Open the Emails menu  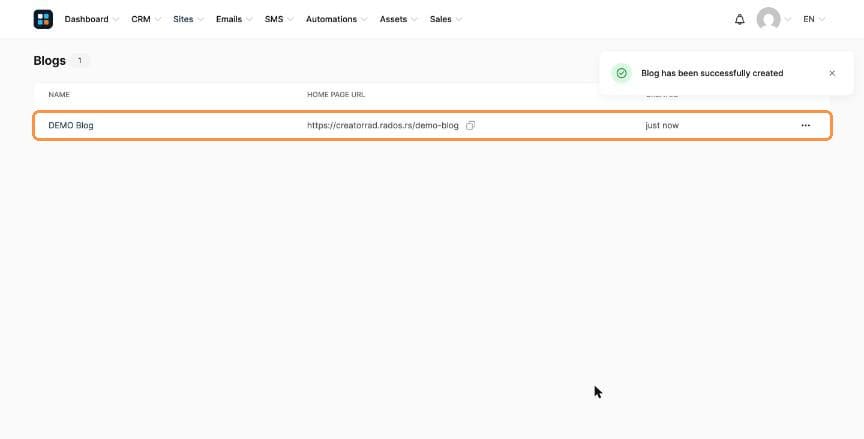(x=229, y=19)
